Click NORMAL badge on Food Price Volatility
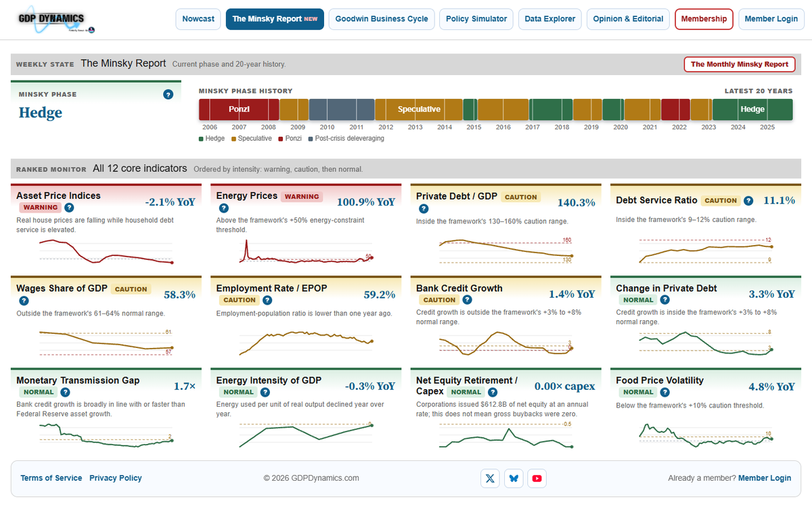Screen dimensions: 812x505 click(x=638, y=392)
